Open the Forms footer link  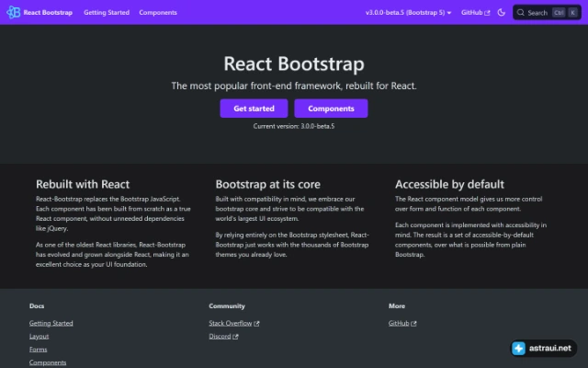coord(39,350)
